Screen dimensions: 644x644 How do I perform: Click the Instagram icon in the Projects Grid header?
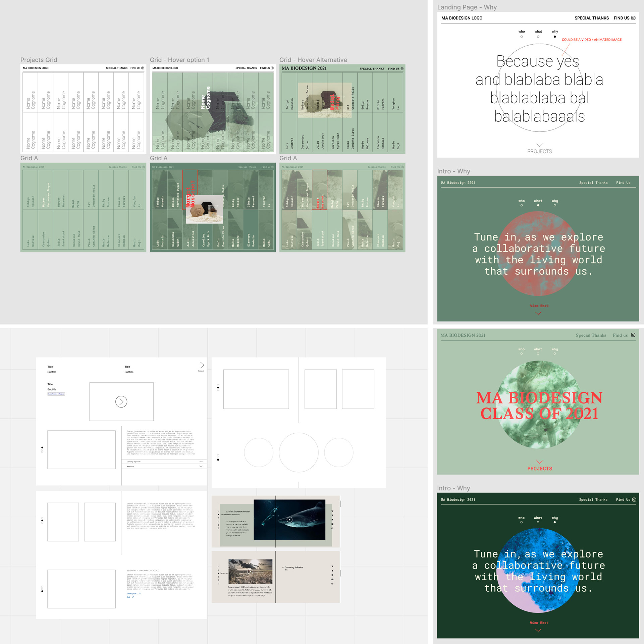143,68
